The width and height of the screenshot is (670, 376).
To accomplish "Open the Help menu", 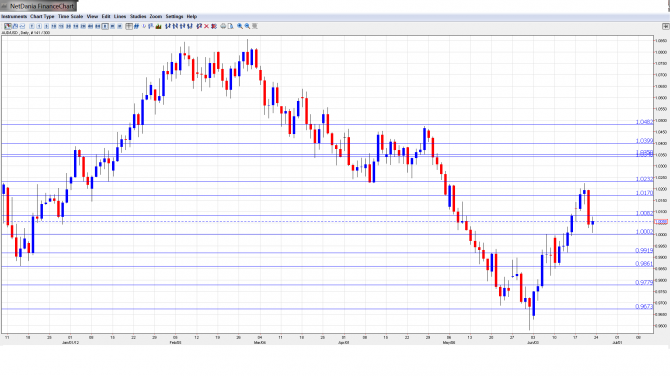I will click(x=192, y=16).
